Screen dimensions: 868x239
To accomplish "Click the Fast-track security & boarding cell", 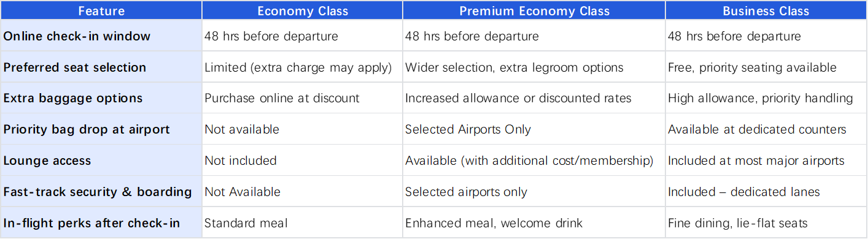I will click(x=101, y=191).
